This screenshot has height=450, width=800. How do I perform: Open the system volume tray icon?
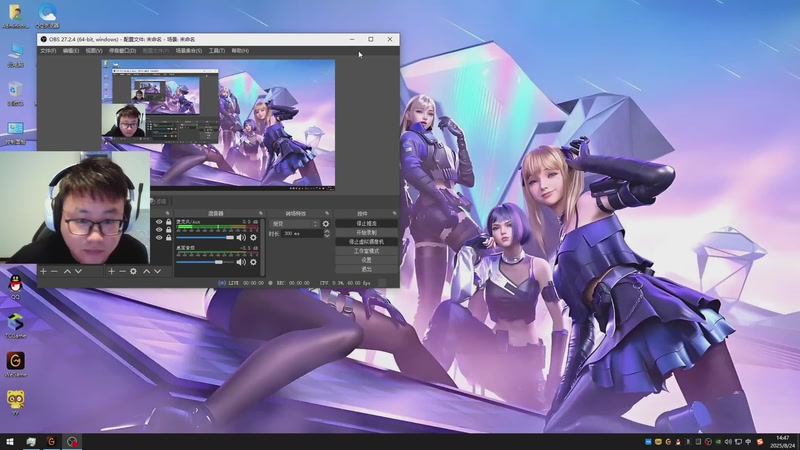click(x=728, y=442)
